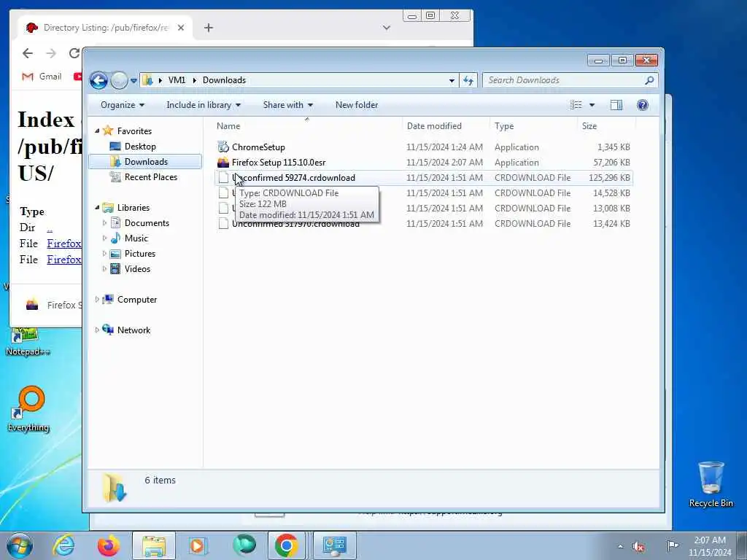Open the Share with menu

[x=287, y=105]
